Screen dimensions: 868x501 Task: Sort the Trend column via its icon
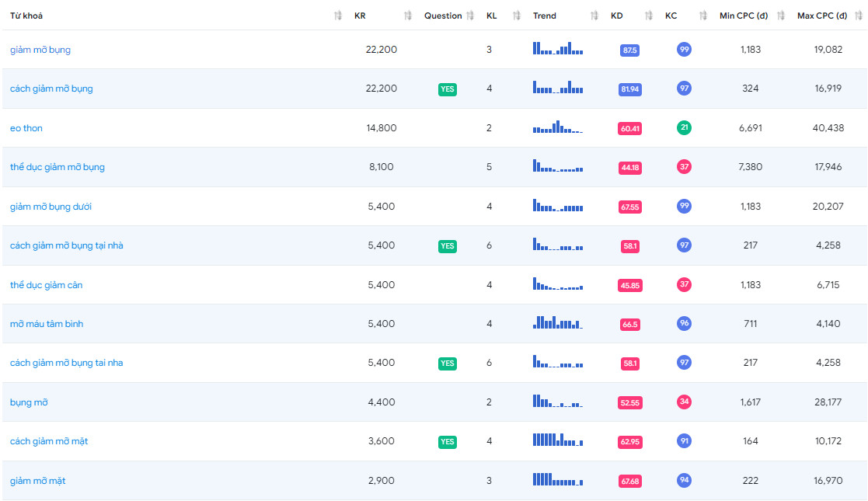click(x=594, y=16)
